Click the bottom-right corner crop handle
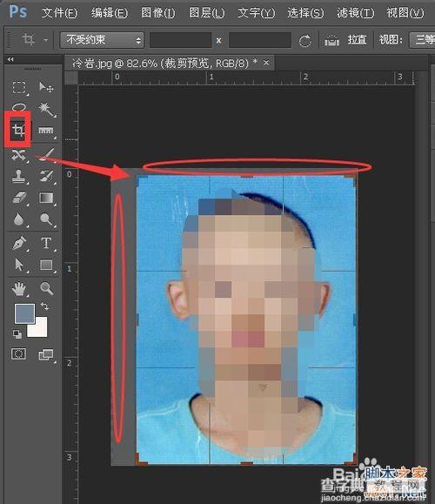 coord(351,459)
